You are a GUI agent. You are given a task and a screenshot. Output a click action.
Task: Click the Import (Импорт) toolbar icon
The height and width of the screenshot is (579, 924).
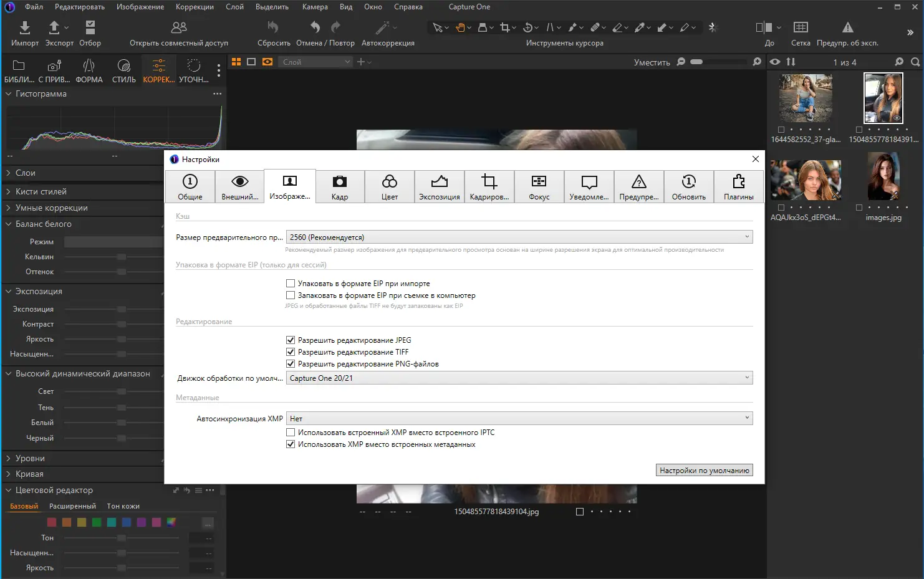[25, 27]
